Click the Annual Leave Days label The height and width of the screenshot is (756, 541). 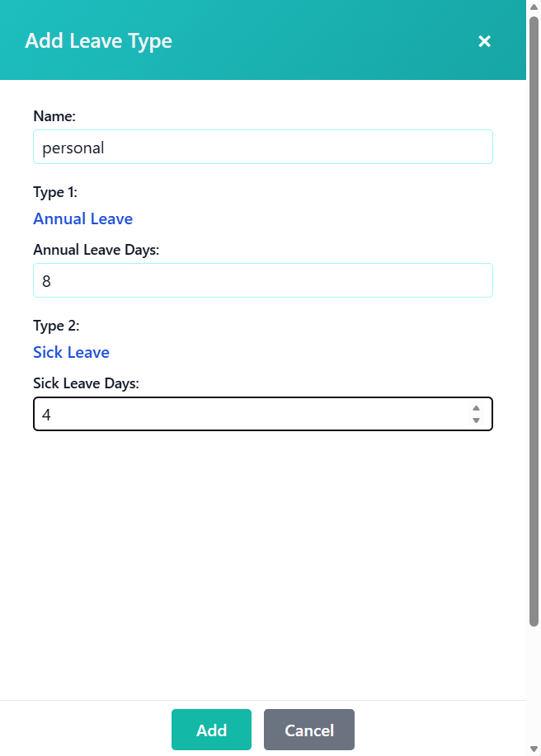[96, 250]
